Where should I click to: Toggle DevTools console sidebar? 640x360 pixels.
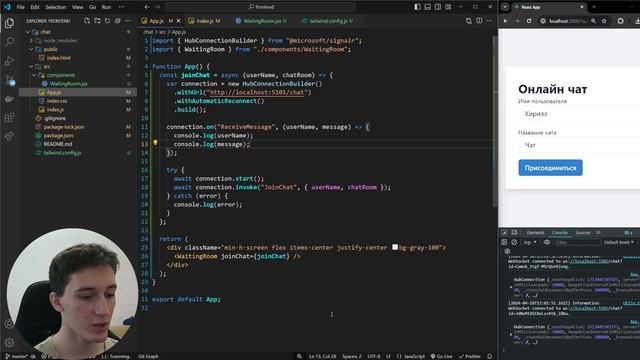click(x=504, y=242)
